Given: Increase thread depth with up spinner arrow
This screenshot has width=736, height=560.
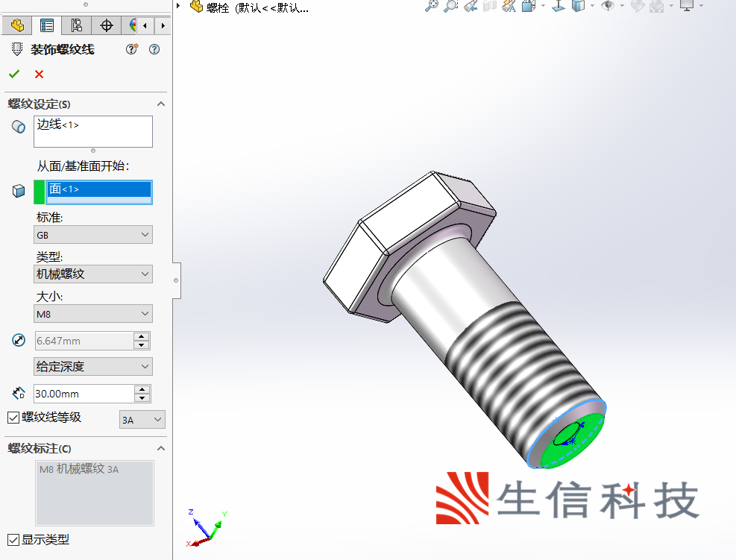Looking at the screenshot, I should coord(142,389).
